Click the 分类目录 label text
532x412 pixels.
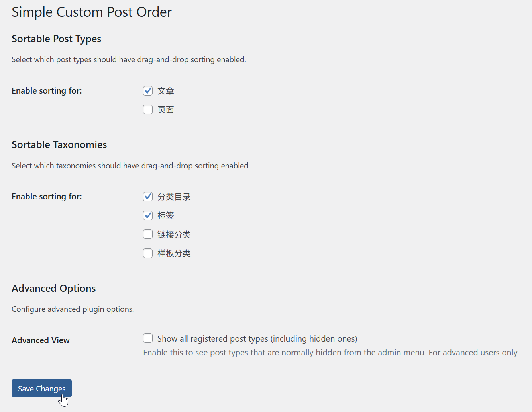coord(174,197)
